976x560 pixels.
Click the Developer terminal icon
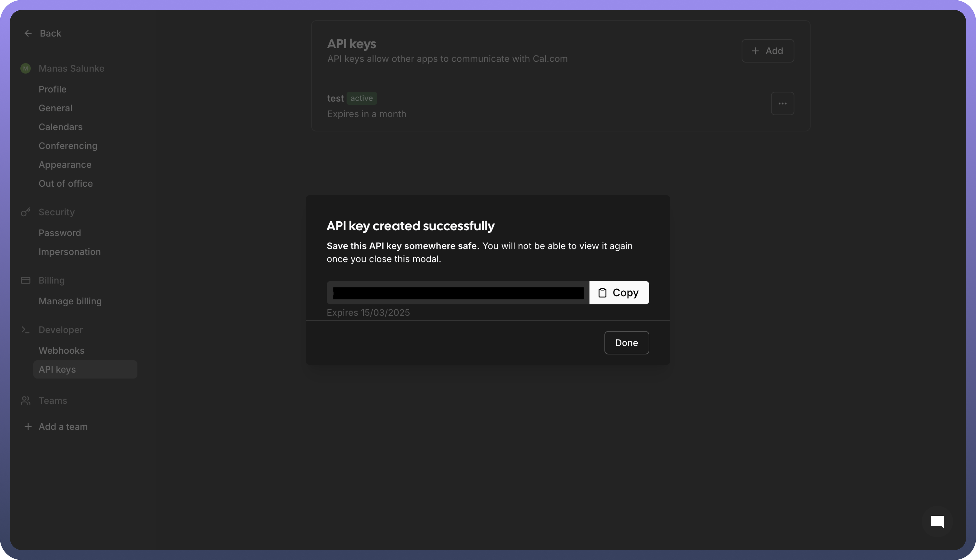(x=25, y=330)
